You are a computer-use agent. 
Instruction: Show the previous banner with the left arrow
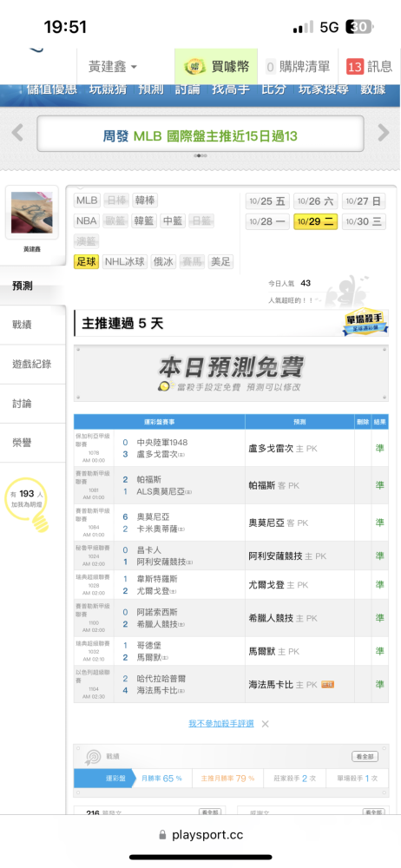click(x=17, y=133)
